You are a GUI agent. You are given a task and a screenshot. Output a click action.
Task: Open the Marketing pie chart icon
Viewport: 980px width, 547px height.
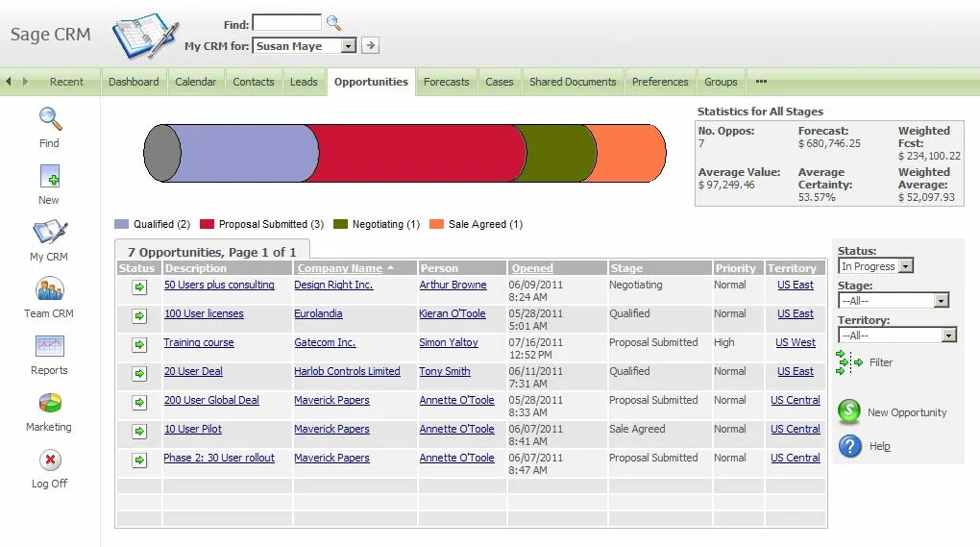[x=49, y=403]
